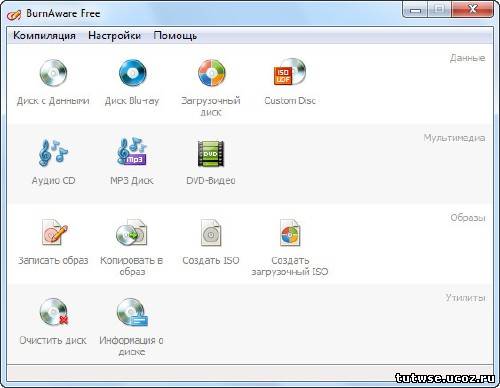This screenshot has width=500, height=388.
Task: Open the MP3 Диск icon
Action: tap(132, 152)
